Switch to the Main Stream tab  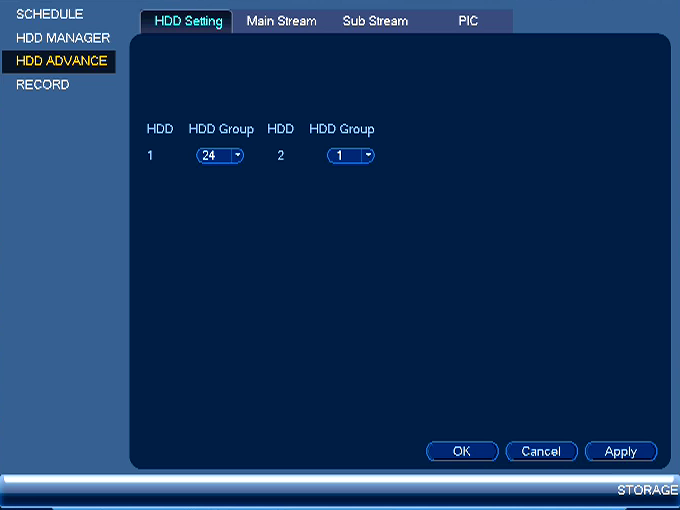[281, 21]
